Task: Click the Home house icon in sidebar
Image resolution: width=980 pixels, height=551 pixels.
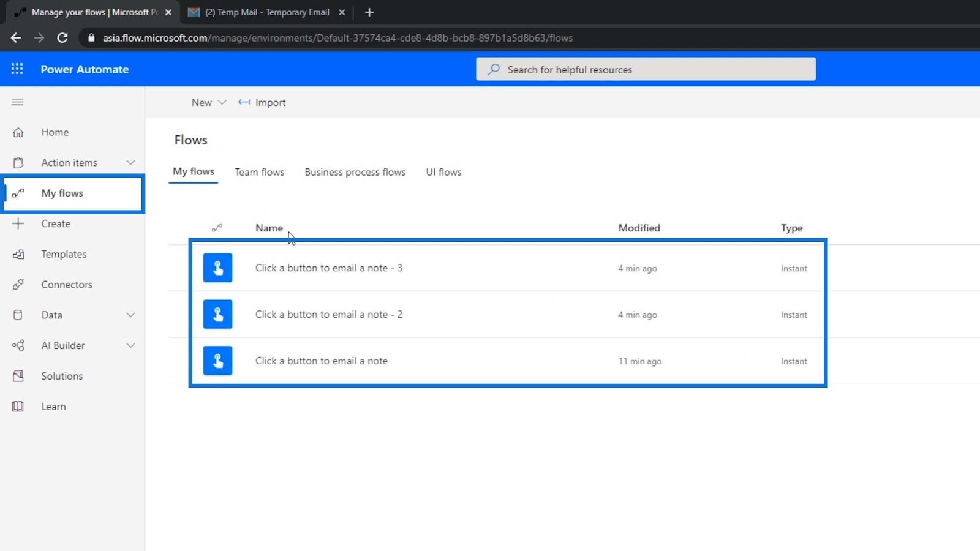Action: coord(18,132)
